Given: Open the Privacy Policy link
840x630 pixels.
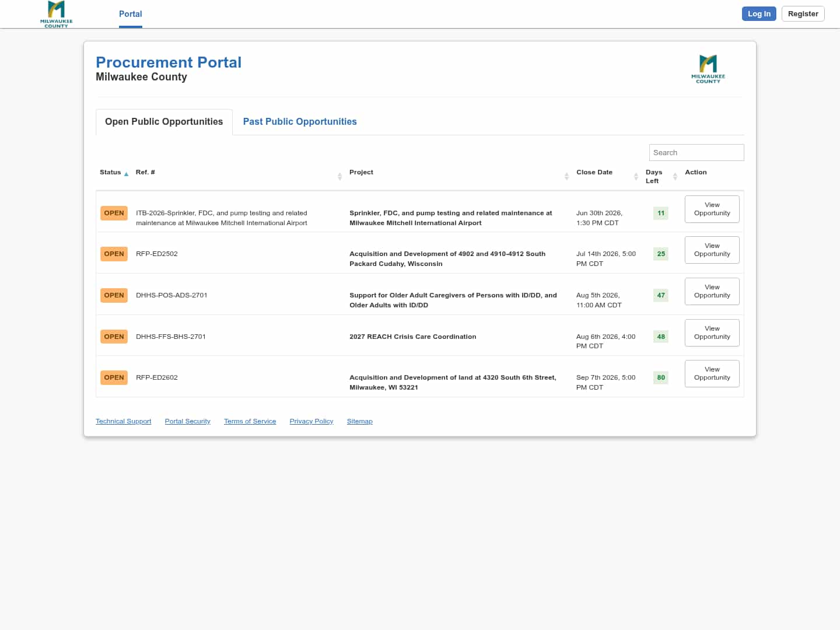Looking at the screenshot, I should tap(311, 421).
